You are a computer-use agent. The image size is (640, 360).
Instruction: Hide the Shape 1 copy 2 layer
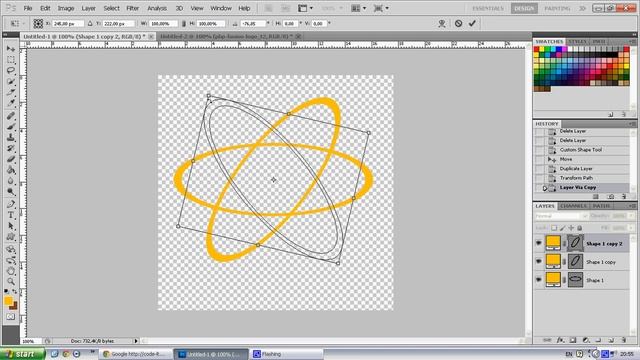539,243
